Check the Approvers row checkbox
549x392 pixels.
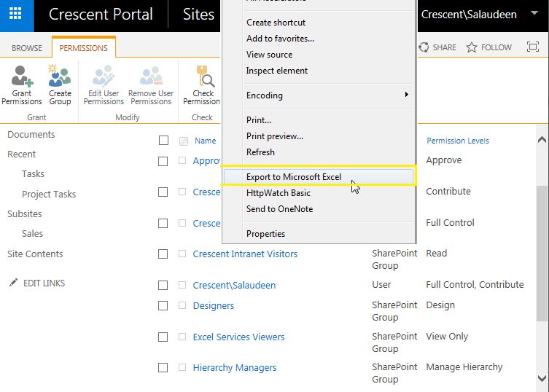(x=163, y=161)
